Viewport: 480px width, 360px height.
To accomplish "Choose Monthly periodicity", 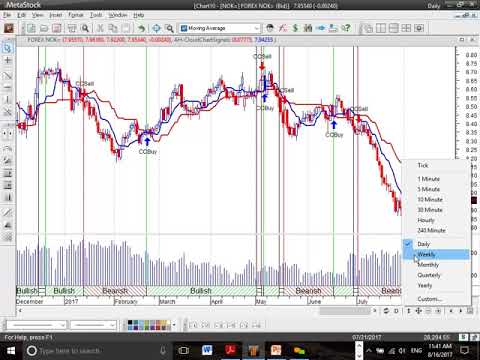I will [x=437, y=265].
